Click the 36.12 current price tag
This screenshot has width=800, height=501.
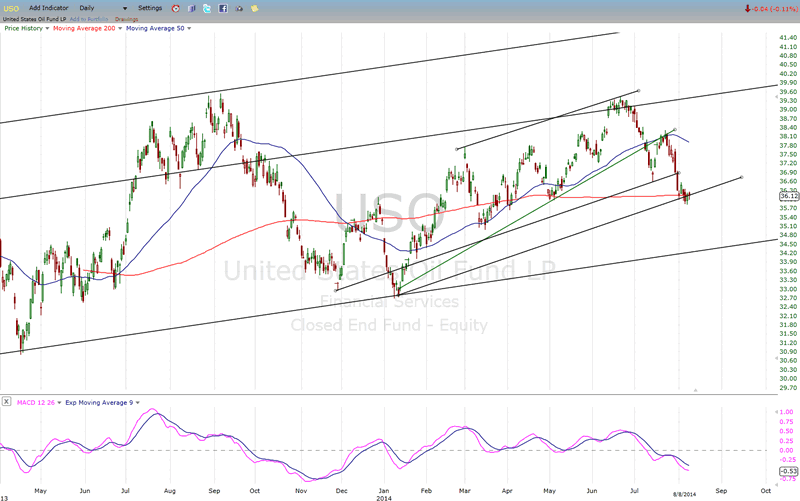789,196
